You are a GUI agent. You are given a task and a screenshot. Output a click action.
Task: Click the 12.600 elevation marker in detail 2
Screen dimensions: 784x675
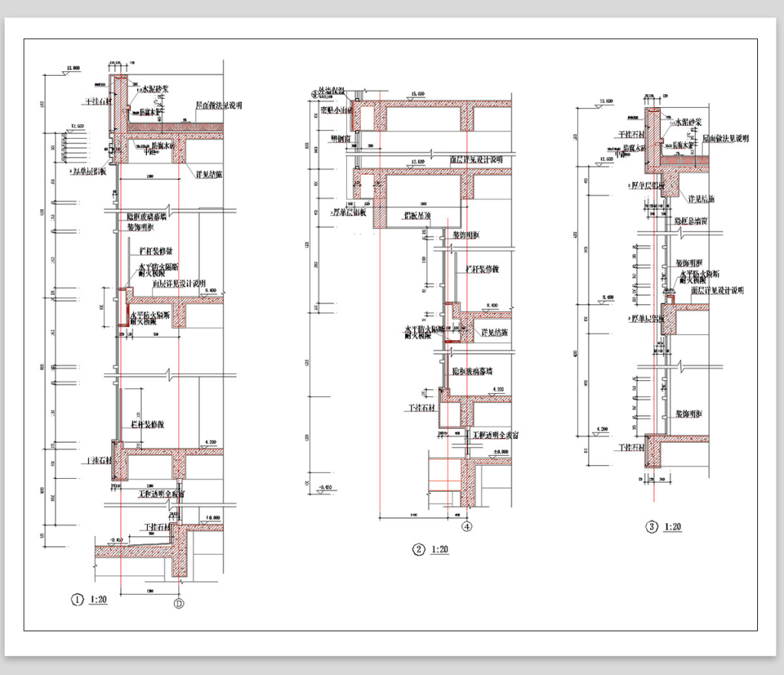(418, 162)
